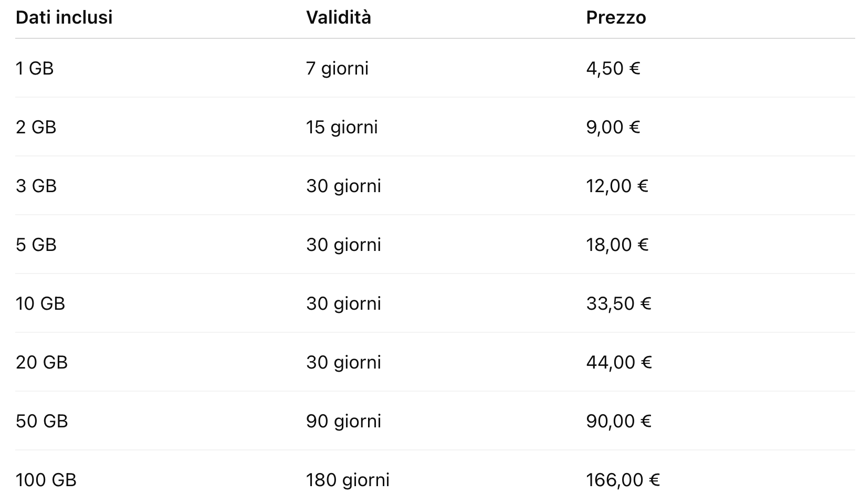Click the Validità column header

[339, 17]
